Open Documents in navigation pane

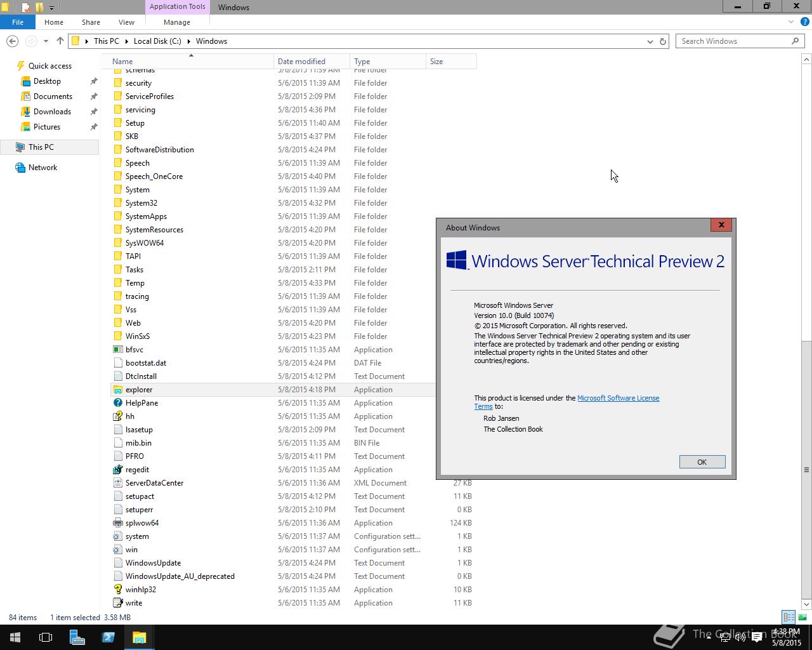pyautogui.click(x=53, y=96)
